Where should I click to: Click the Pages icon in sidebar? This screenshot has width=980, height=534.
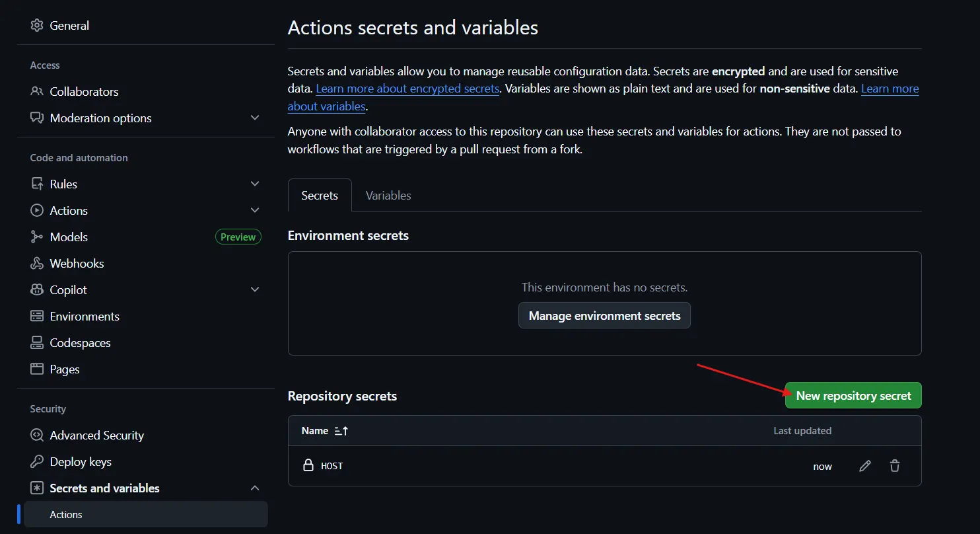tap(37, 369)
